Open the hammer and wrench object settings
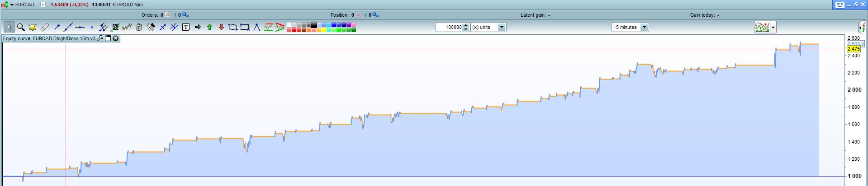This screenshot has height=186, width=868. [x=151, y=27]
